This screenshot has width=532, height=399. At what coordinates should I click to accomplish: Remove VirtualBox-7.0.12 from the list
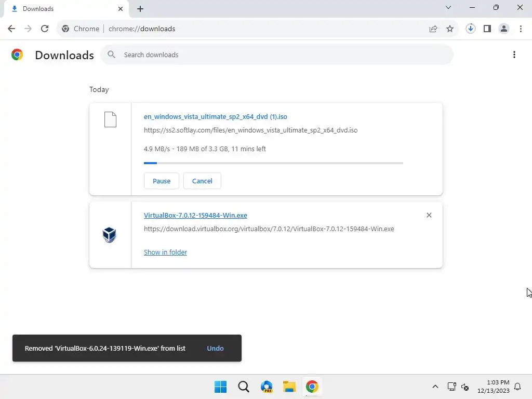[429, 215]
